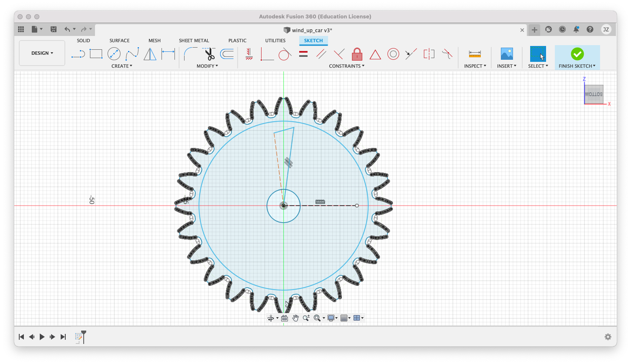
Task: Open the Help question mark menu
Action: [x=590, y=29]
